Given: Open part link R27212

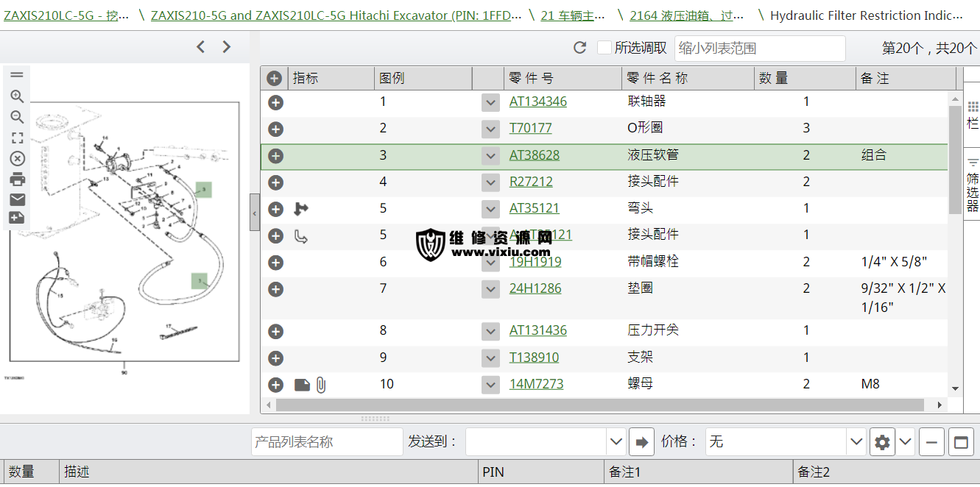Looking at the screenshot, I should point(531,182).
